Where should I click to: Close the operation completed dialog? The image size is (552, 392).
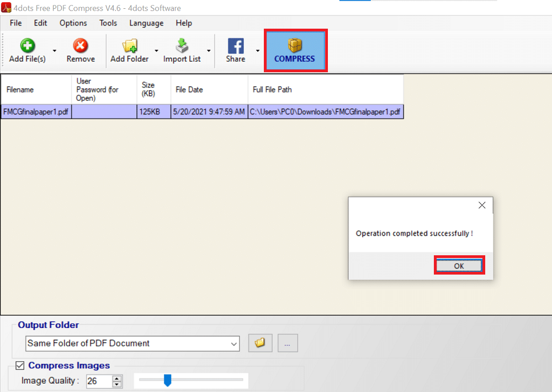(482, 205)
